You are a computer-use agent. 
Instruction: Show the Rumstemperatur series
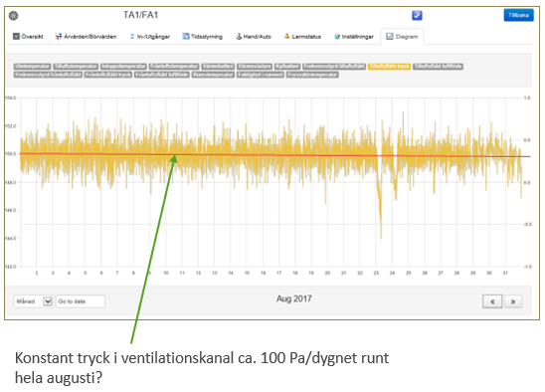pos(213,75)
